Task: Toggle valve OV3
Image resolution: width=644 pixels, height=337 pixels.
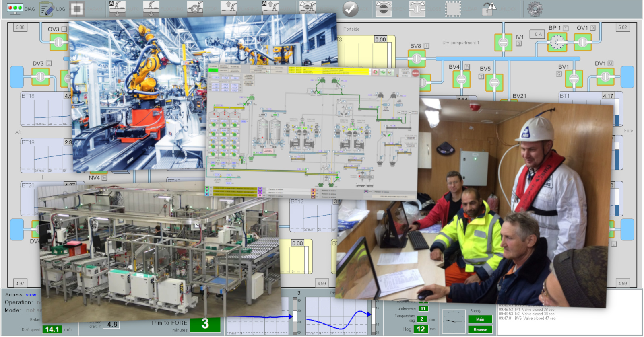Action: tap(59, 42)
